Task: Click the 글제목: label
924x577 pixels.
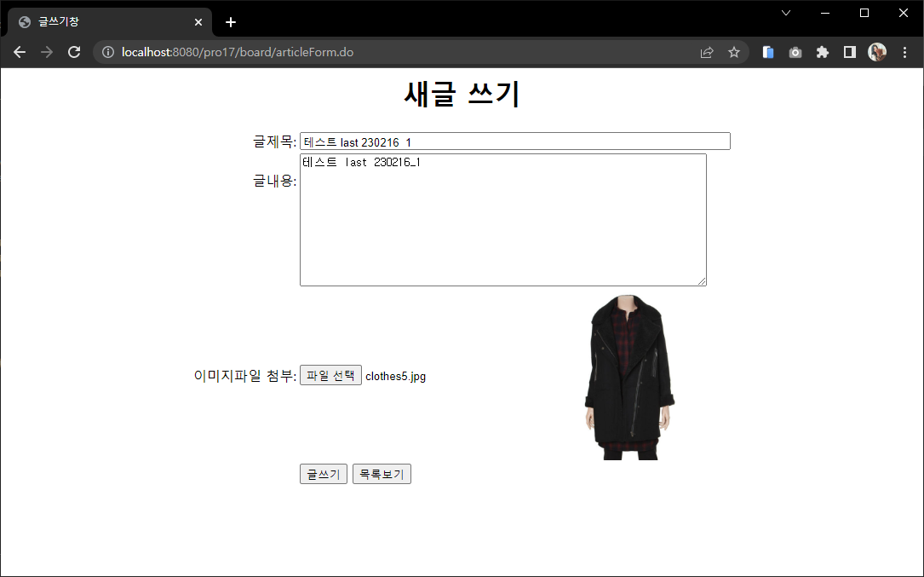Action: 274,141
